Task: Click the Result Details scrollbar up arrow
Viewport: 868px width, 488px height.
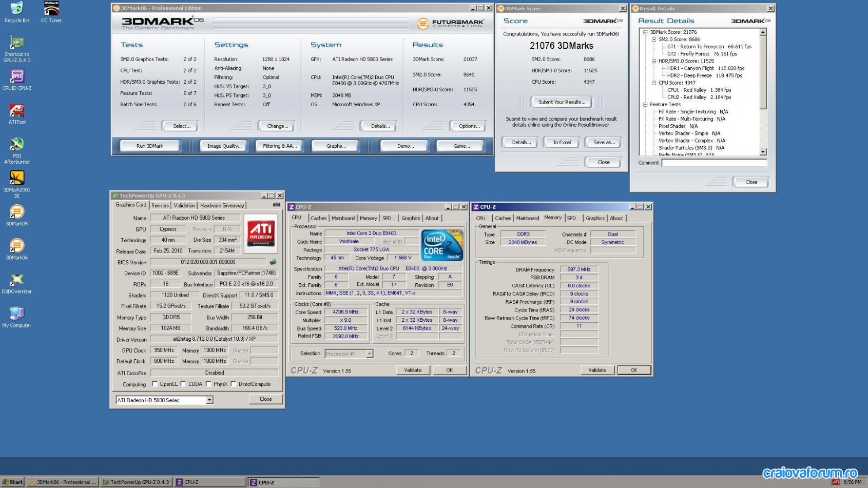Action: (x=763, y=32)
